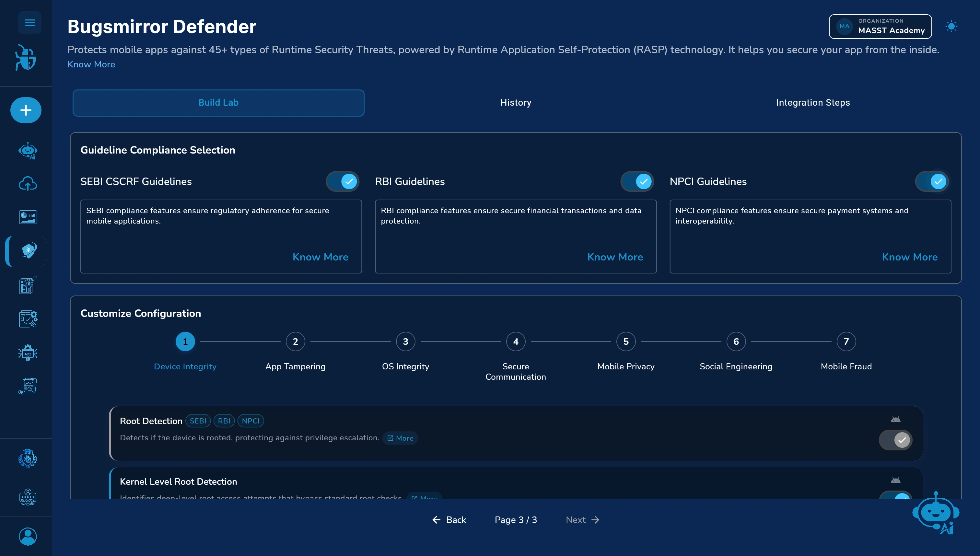Toggle the sun theme icon

(951, 26)
